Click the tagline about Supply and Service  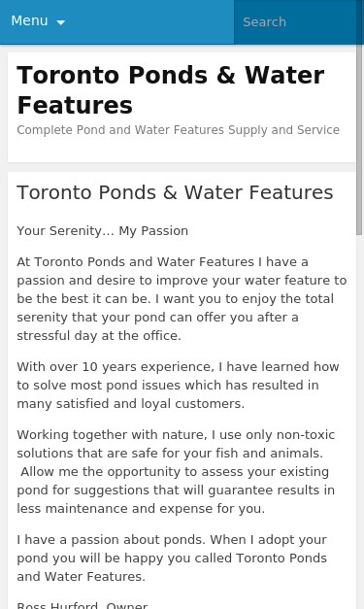tap(179, 130)
